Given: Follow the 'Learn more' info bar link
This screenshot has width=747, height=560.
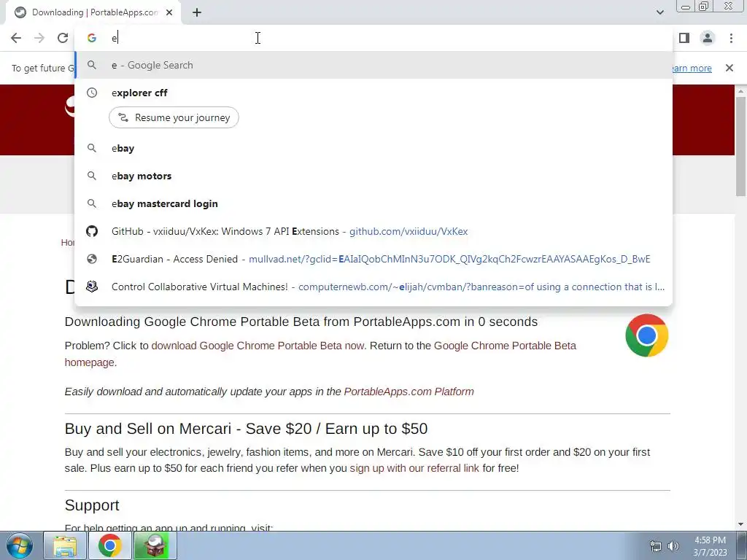Looking at the screenshot, I should pyautogui.click(x=692, y=68).
